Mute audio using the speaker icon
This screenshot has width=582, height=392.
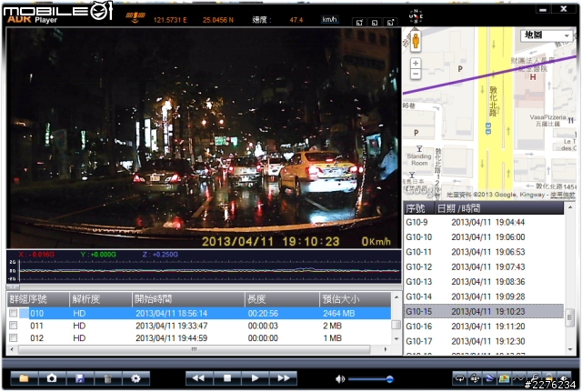pyautogui.click(x=339, y=378)
